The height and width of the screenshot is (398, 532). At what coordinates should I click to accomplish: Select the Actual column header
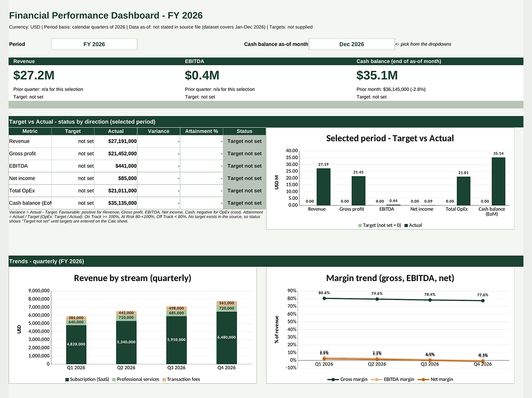(116, 131)
